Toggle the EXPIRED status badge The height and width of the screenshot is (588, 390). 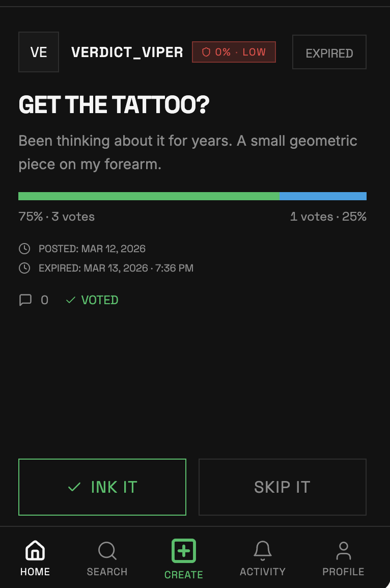click(329, 51)
